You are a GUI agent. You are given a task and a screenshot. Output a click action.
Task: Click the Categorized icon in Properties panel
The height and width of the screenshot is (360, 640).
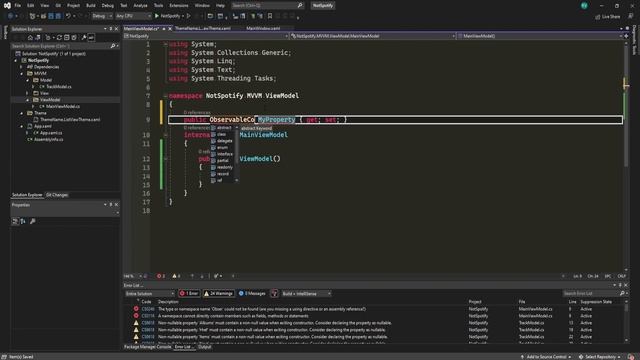pyautogui.click(x=15, y=221)
